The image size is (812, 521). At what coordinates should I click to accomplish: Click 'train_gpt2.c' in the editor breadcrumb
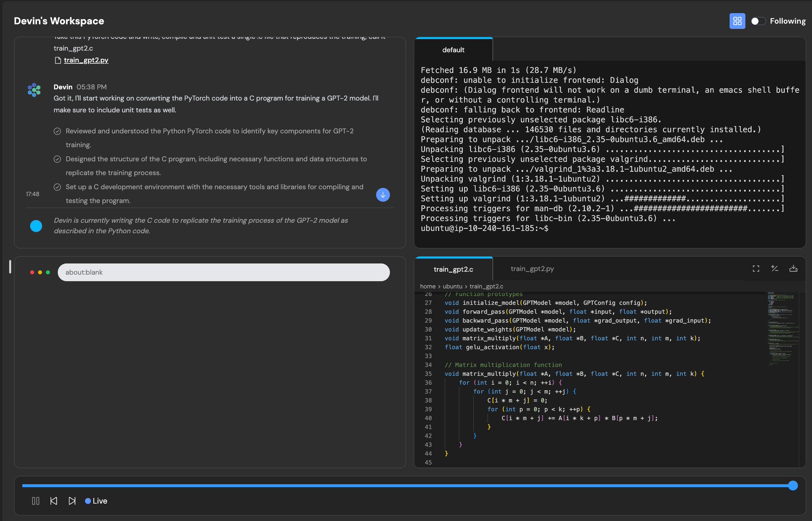click(486, 286)
